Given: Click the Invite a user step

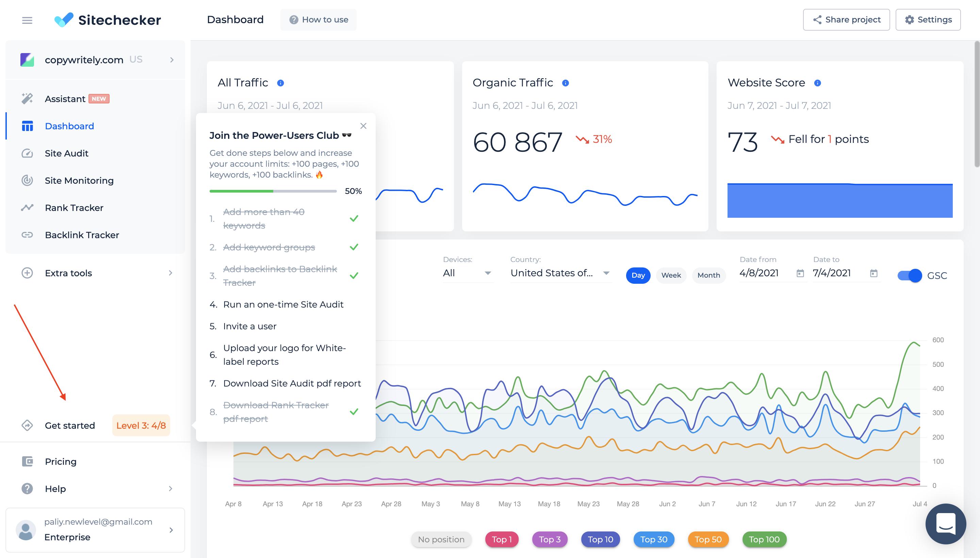Looking at the screenshot, I should (250, 326).
